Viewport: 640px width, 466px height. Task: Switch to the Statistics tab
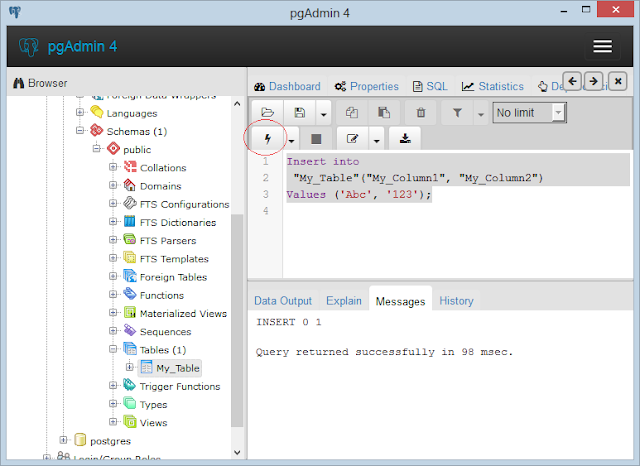pos(493,87)
